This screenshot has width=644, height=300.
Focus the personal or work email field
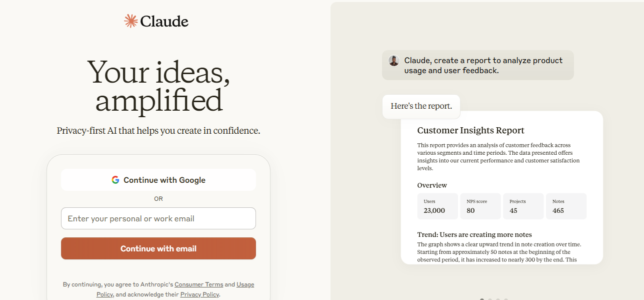point(158,218)
